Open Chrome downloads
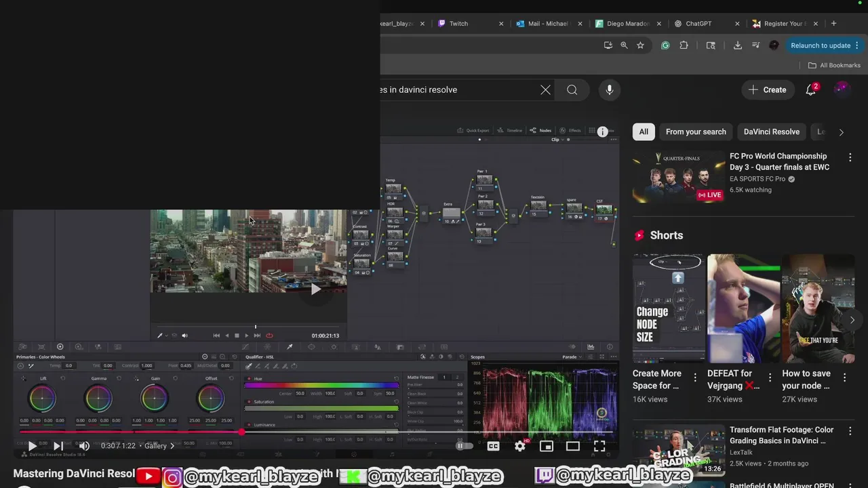 (x=737, y=45)
